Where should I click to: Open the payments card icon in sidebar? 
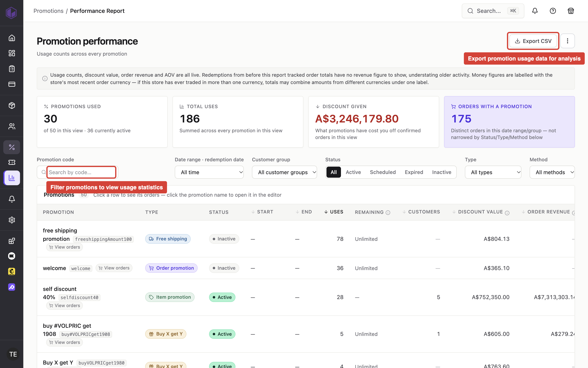pyautogui.click(x=12, y=84)
